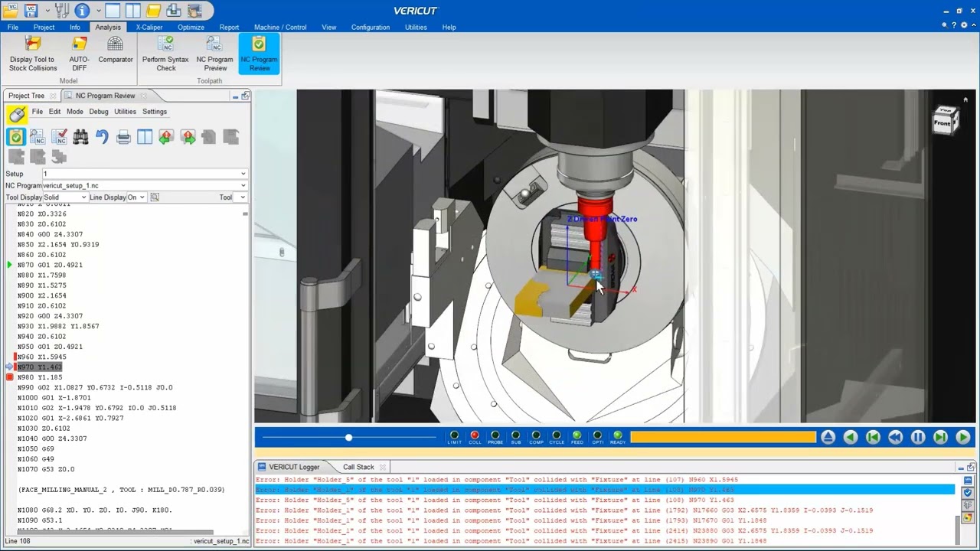Click the play to end green button

[963, 437]
